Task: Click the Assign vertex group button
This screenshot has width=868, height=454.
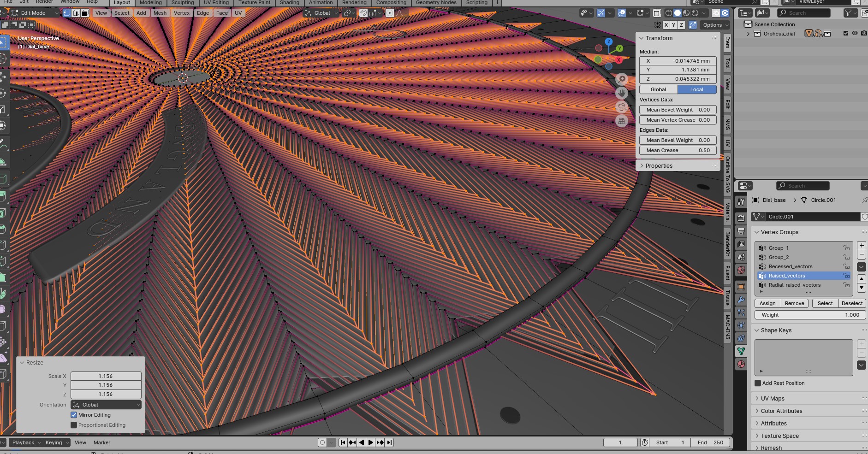Action: pos(767,303)
